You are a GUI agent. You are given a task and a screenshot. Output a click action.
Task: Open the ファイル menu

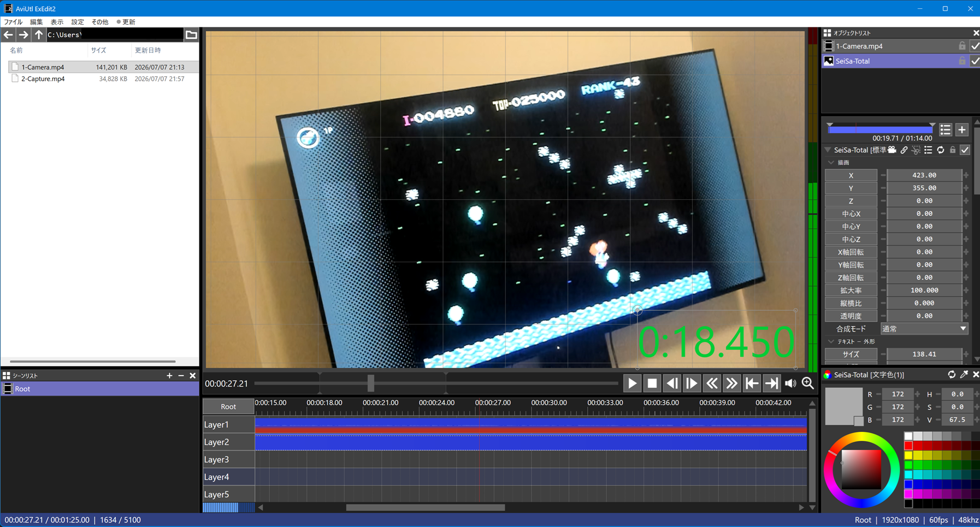tap(14, 22)
